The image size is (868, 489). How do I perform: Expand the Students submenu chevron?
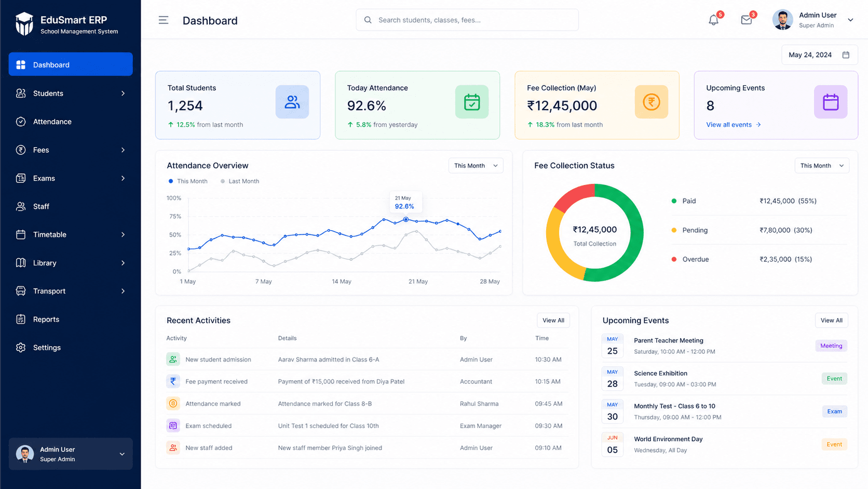123,94
